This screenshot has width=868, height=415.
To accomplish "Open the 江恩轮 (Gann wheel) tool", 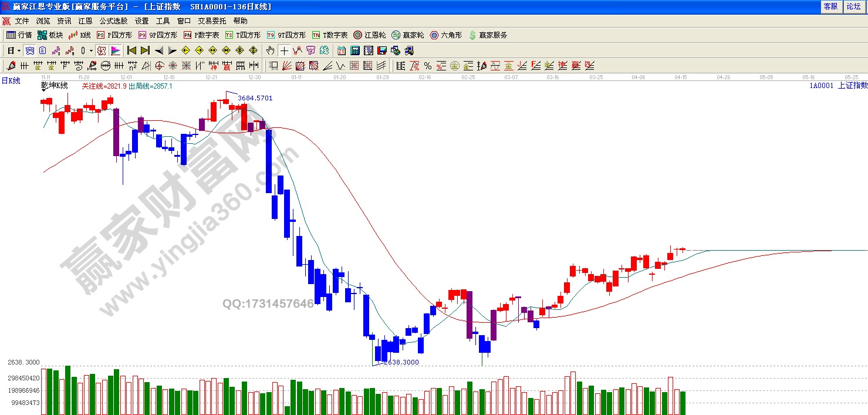I will click(369, 35).
